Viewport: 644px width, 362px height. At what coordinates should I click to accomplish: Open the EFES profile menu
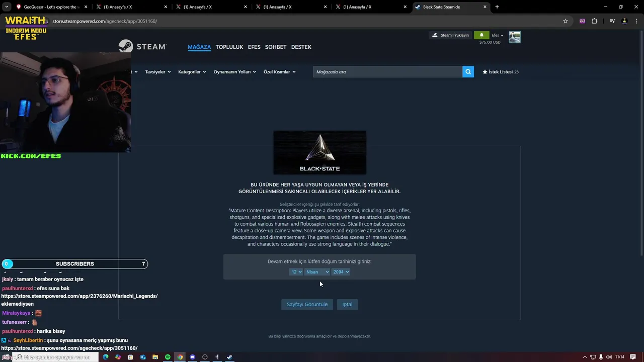tap(254, 47)
